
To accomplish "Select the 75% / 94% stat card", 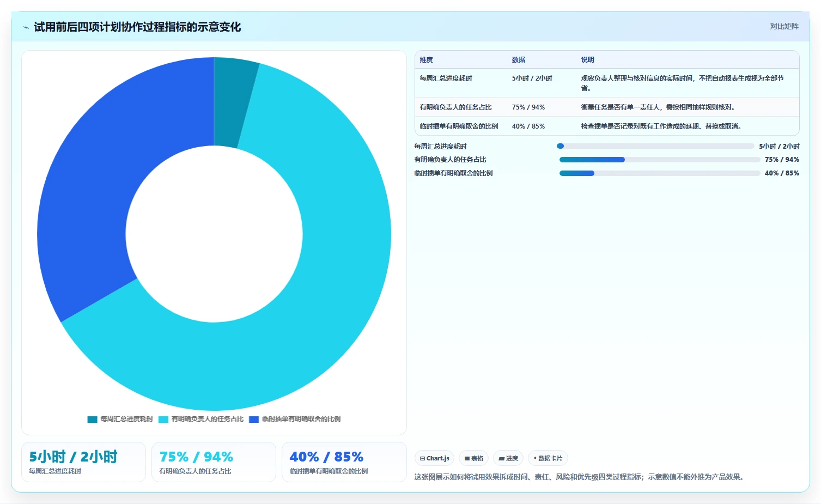I will point(214,462).
